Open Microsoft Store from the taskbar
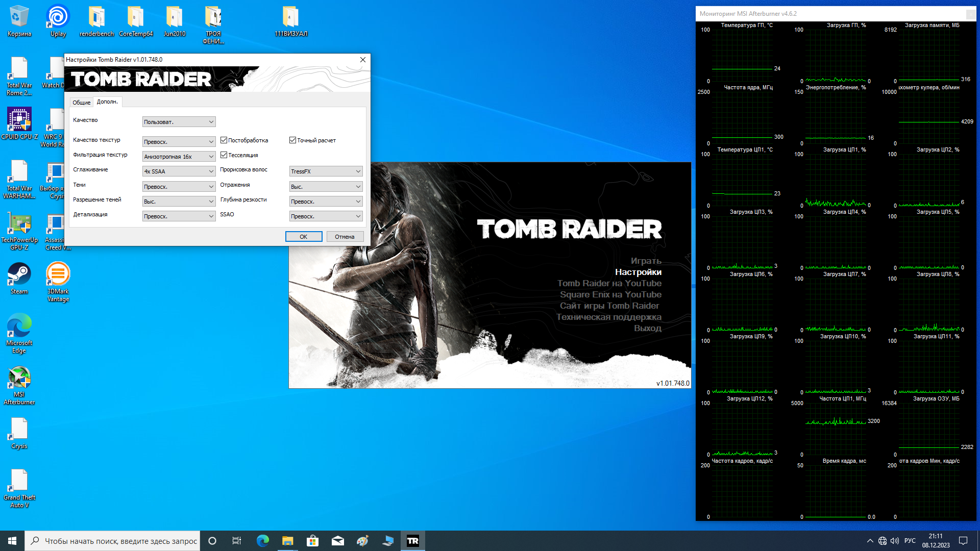This screenshot has width=980, height=551. coord(312,541)
